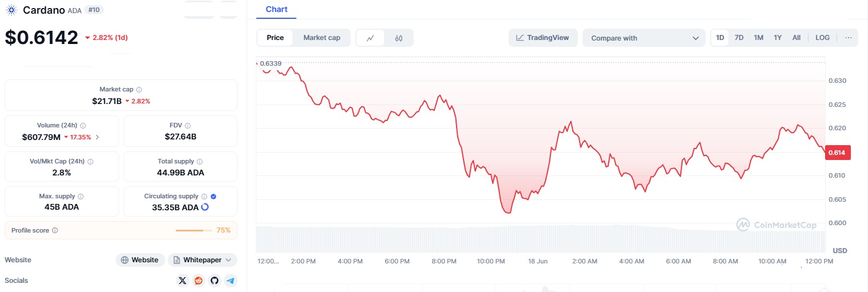Open the TradingView chart button

(x=542, y=38)
